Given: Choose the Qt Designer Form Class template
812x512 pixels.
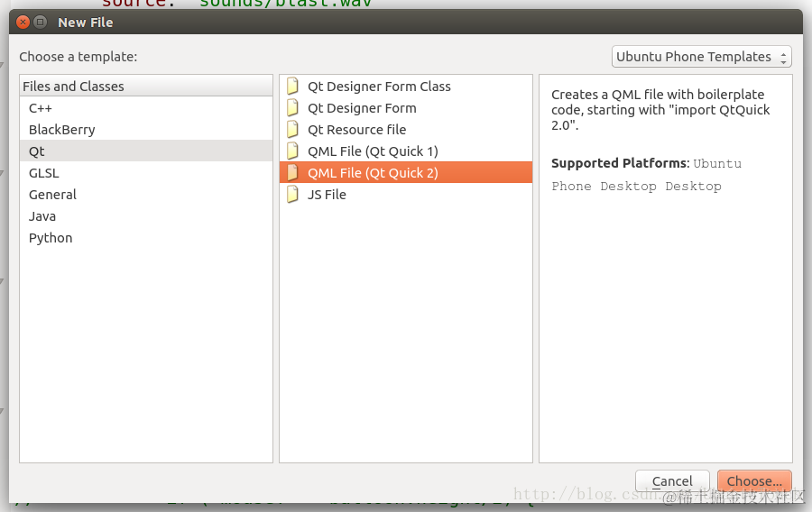Looking at the screenshot, I should 405,87.
